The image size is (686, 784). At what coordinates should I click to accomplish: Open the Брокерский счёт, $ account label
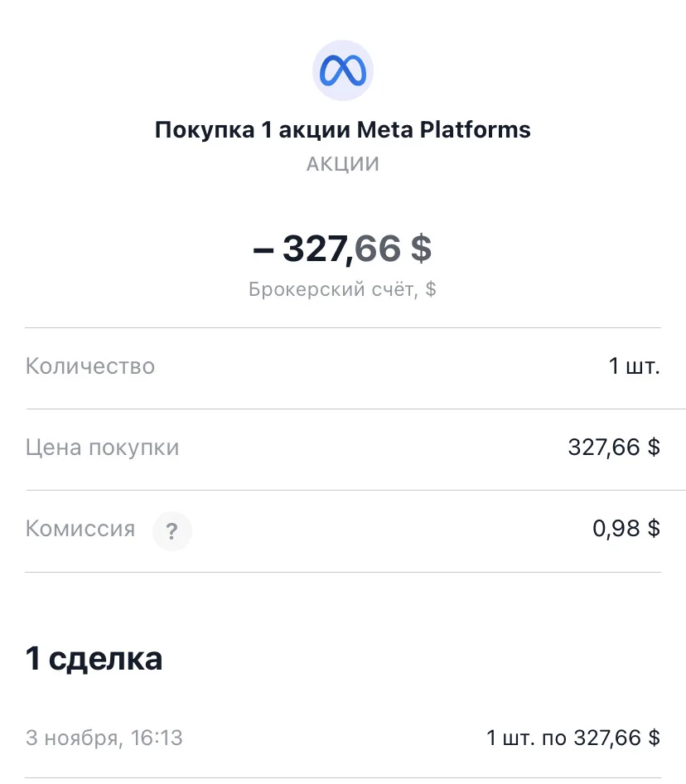(x=342, y=289)
